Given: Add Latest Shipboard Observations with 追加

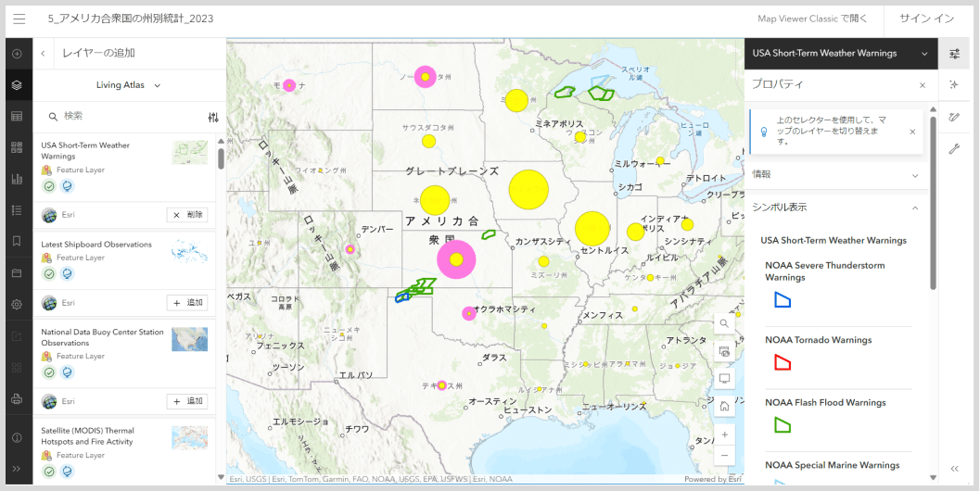Looking at the screenshot, I should coord(187,303).
